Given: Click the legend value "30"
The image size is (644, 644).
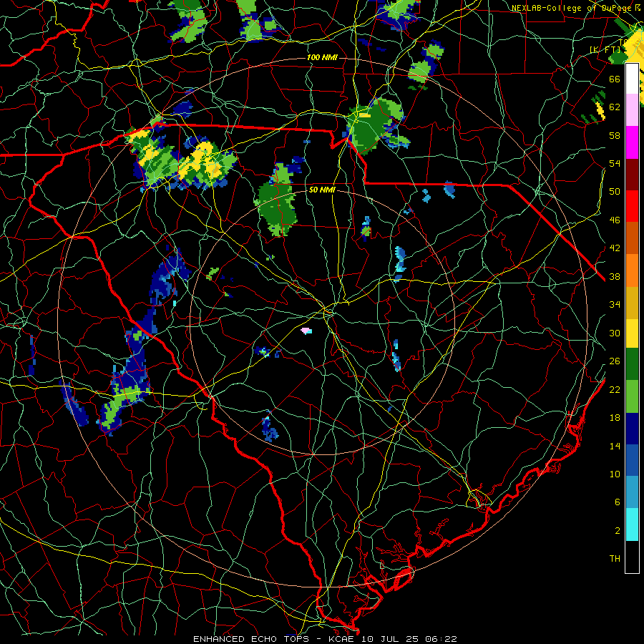Looking at the screenshot, I should click(615, 333).
